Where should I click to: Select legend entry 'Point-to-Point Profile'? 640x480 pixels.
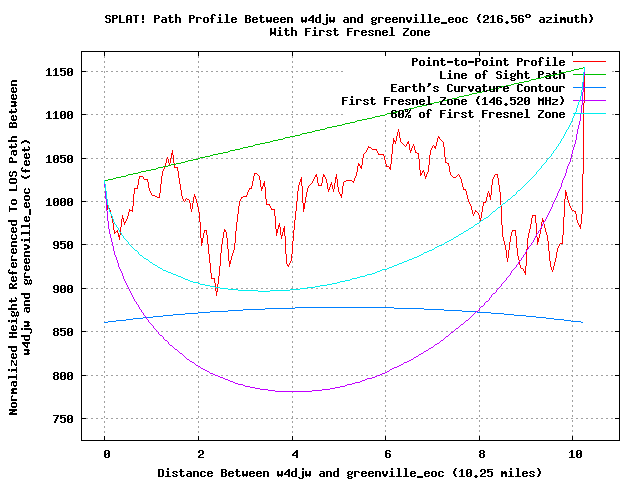tap(488, 62)
